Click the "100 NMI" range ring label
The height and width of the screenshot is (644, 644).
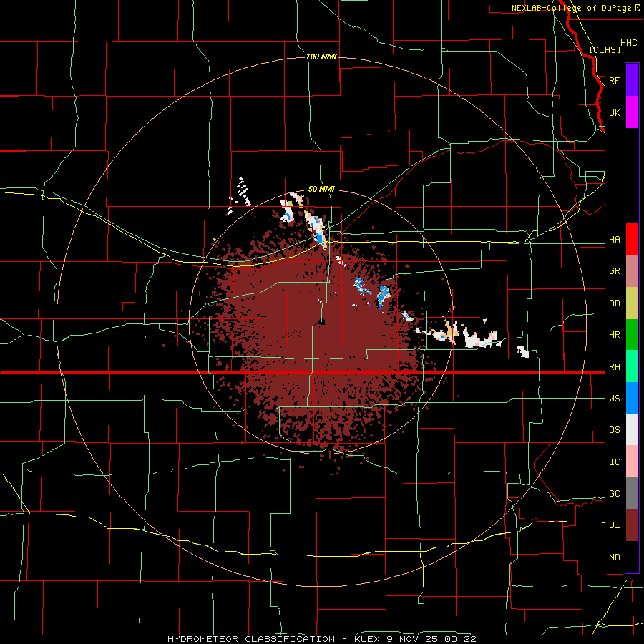[321, 57]
